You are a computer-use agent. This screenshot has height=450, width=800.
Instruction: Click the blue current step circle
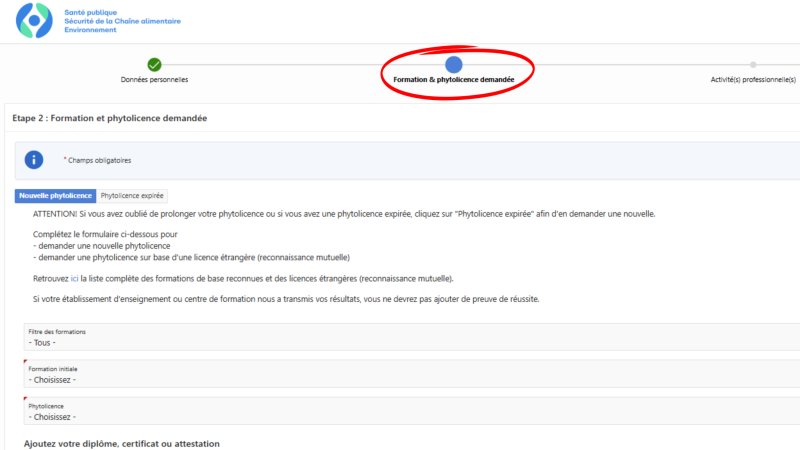[x=454, y=65]
